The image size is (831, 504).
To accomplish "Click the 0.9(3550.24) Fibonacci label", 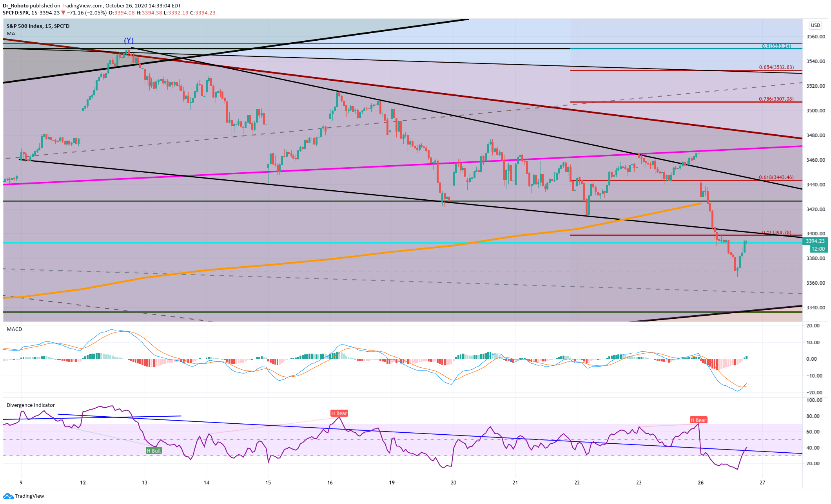I will 777,46.
